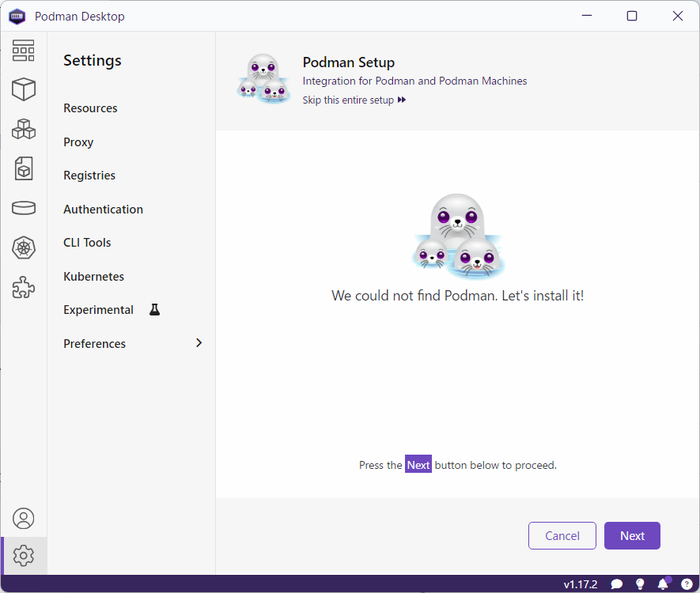
Task: Open the Dashboard icon in sidebar
Action: tap(24, 51)
